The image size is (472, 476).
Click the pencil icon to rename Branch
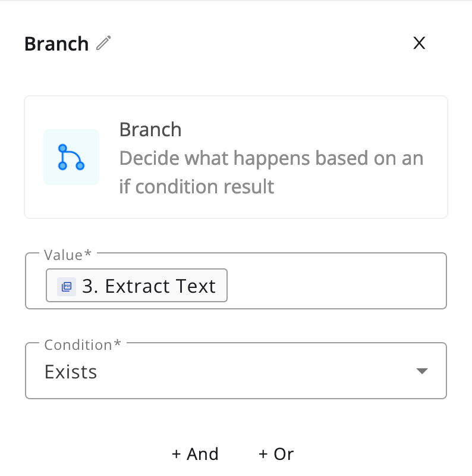point(104,43)
